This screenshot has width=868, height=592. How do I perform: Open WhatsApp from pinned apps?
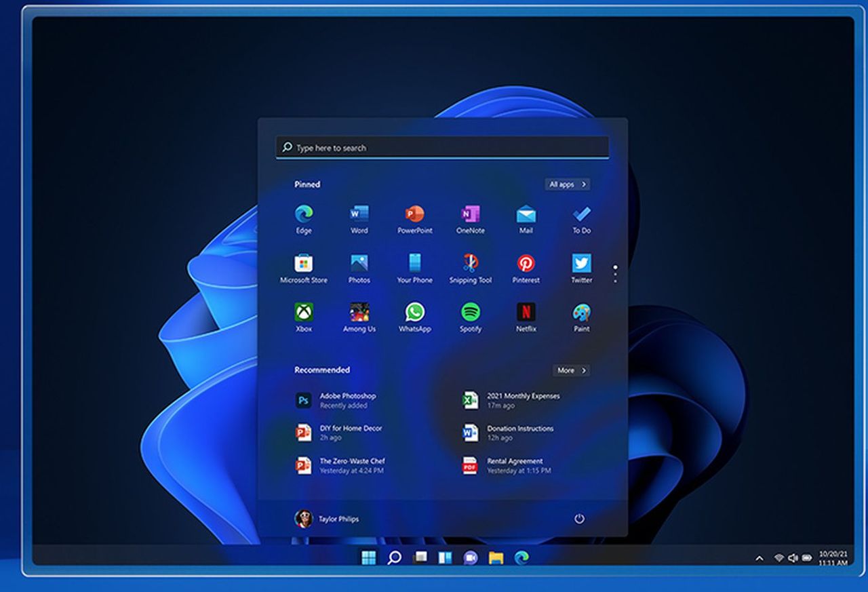click(415, 318)
